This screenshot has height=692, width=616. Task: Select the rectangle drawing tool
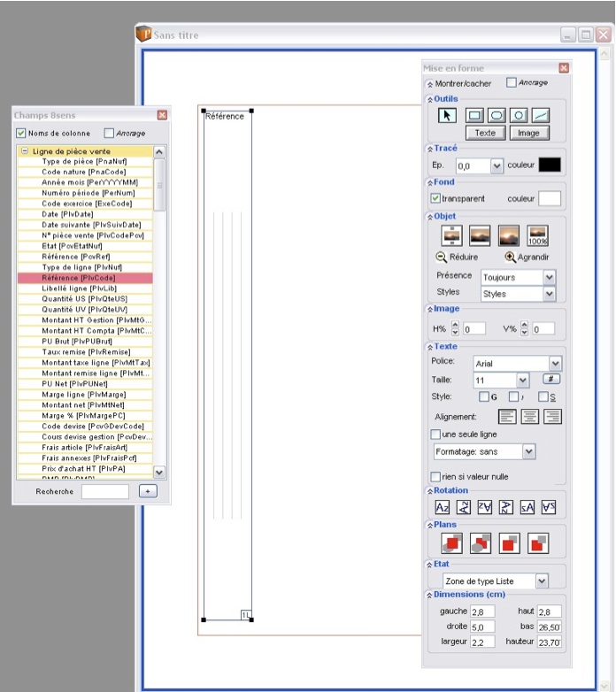click(x=474, y=116)
